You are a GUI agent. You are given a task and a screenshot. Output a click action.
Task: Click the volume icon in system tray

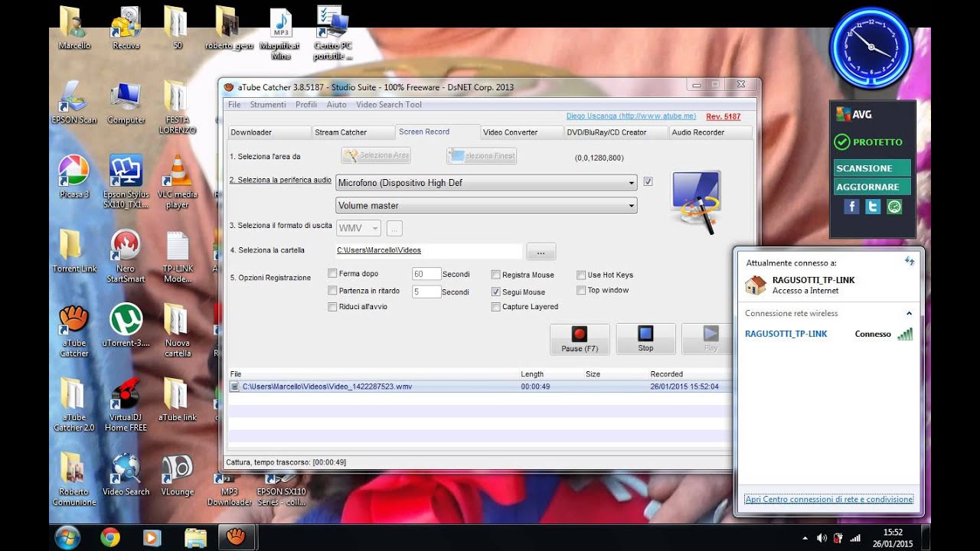(x=822, y=538)
